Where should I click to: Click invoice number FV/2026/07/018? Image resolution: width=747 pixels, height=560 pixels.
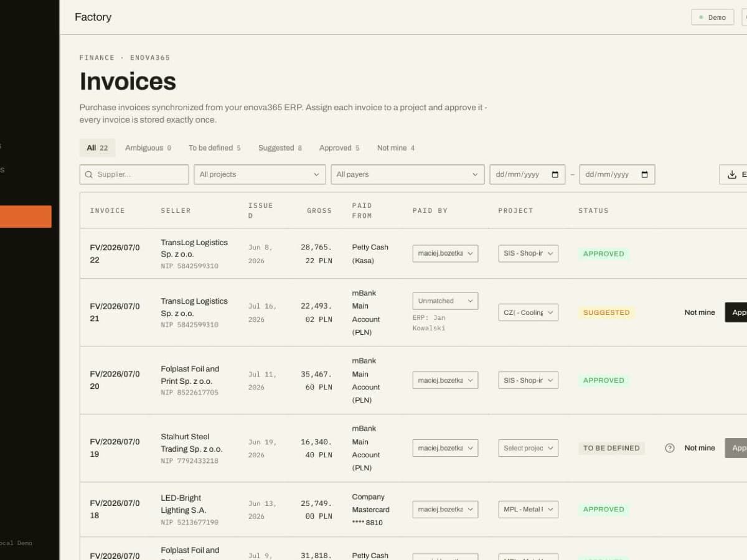point(115,509)
